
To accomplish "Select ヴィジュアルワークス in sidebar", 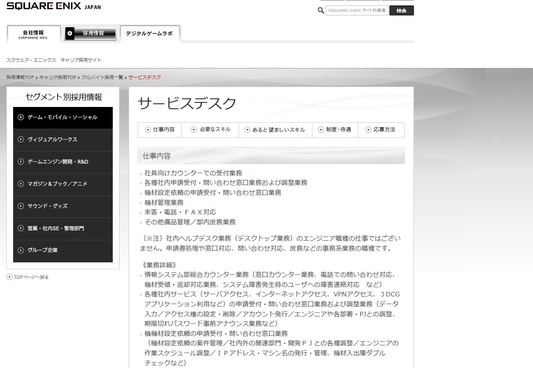I will [63, 140].
